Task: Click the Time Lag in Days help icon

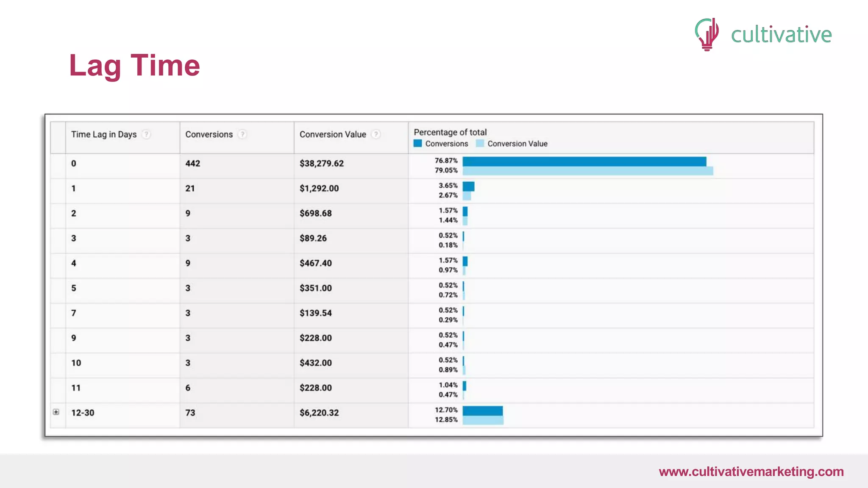Action: 146,134
